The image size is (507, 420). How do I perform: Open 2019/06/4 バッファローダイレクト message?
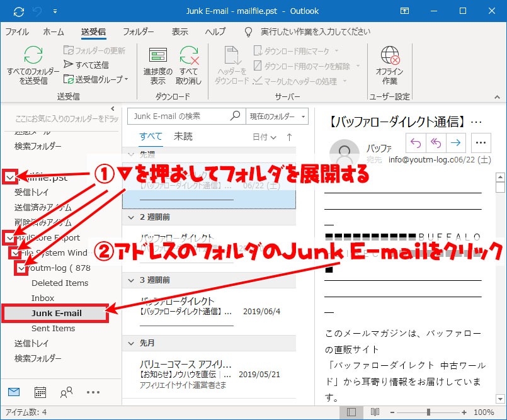click(209, 310)
